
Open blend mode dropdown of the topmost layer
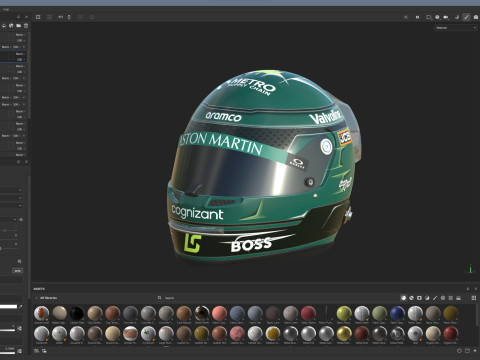[20, 35]
